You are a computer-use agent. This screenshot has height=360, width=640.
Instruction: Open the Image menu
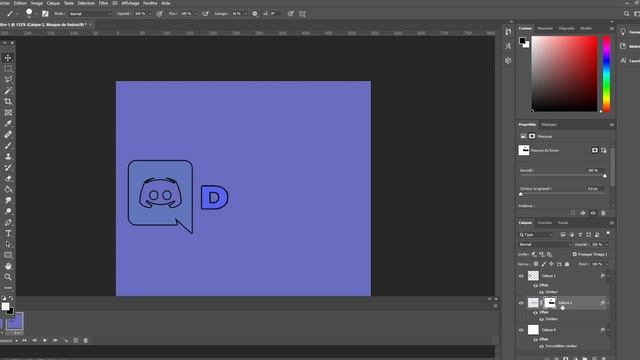37,3
